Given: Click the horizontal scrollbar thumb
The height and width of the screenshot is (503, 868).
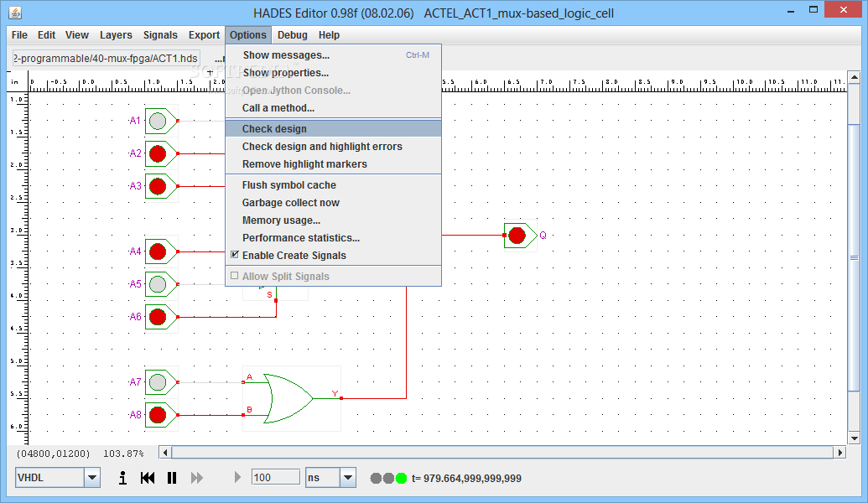Looking at the screenshot, I should 502,453.
